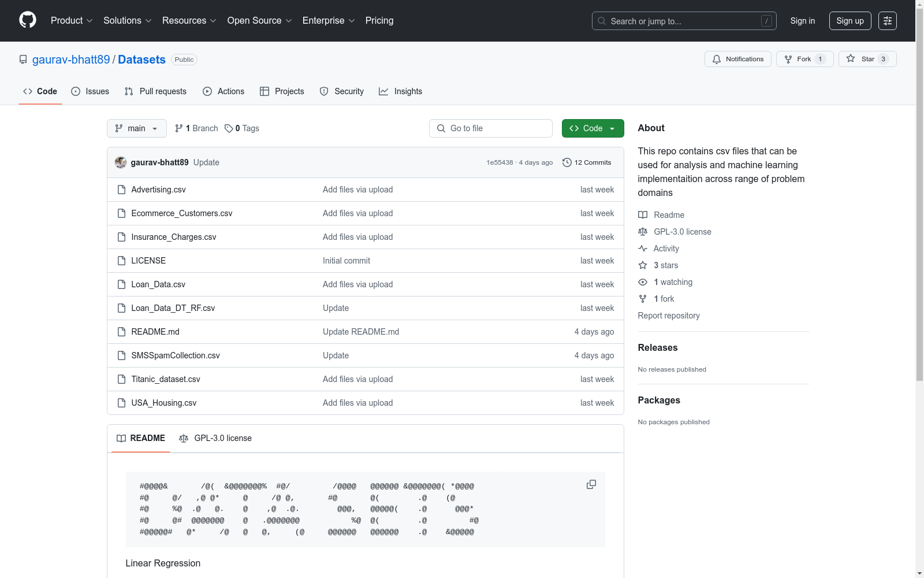Click the GitHub logo icon
Viewport: 924px width, 578px height.
click(x=28, y=20)
